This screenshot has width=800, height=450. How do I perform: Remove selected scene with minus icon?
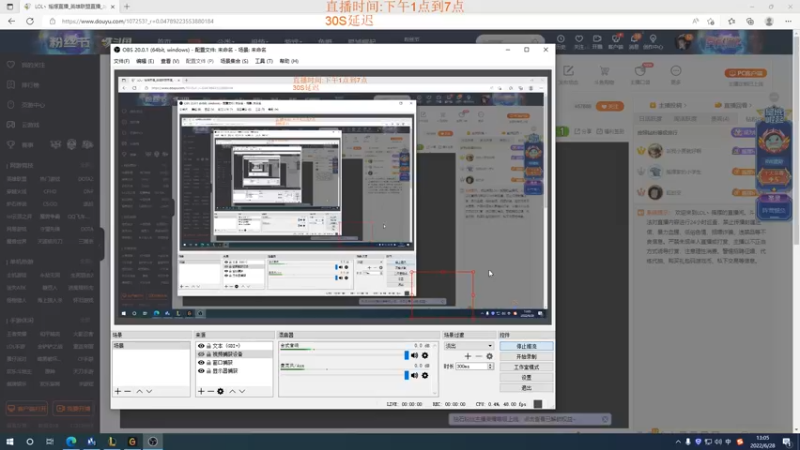pyautogui.click(x=128, y=391)
